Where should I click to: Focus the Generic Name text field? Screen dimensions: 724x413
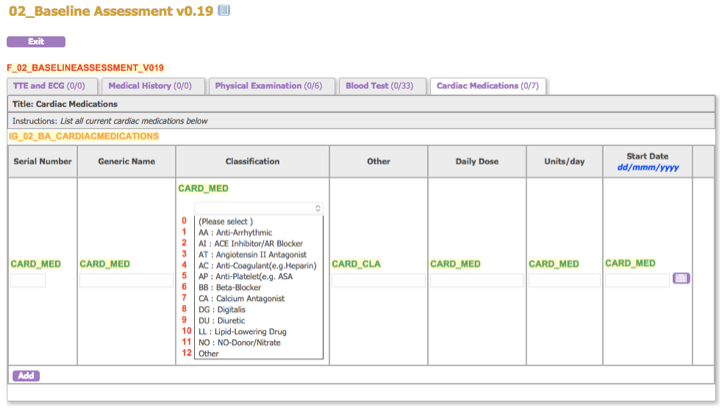point(126,281)
